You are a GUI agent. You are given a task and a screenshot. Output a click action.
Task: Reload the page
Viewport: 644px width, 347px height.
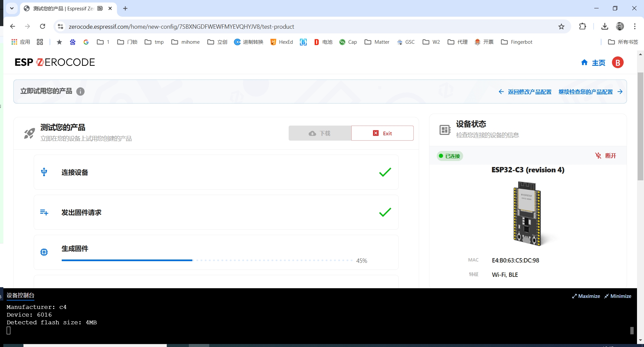(x=42, y=26)
